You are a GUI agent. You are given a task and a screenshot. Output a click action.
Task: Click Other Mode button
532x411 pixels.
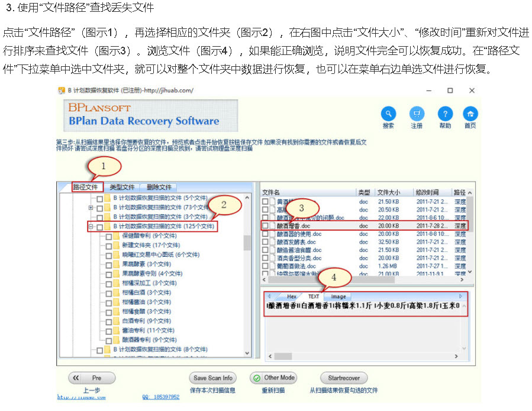click(x=273, y=378)
